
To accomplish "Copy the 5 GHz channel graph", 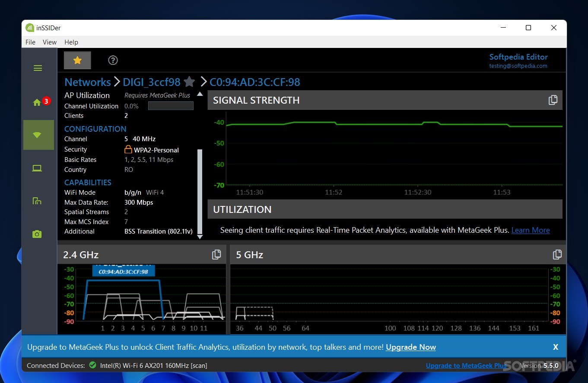I will click(x=557, y=255).
